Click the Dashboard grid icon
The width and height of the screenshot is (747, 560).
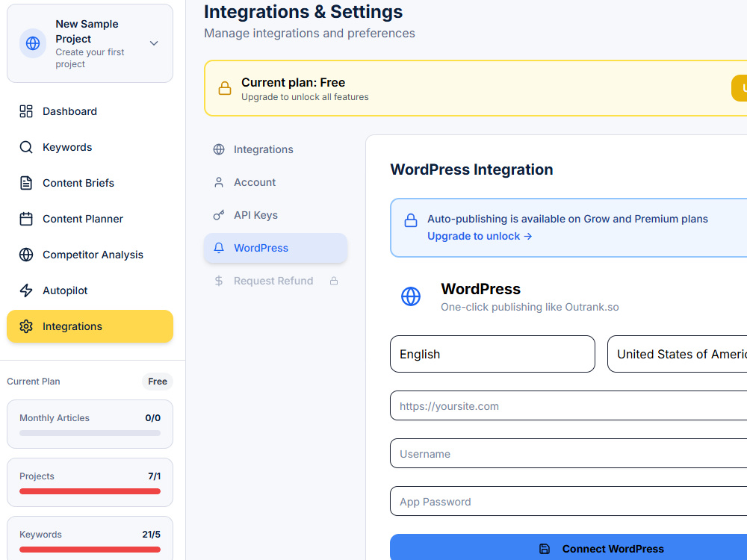tap(26, 111)
